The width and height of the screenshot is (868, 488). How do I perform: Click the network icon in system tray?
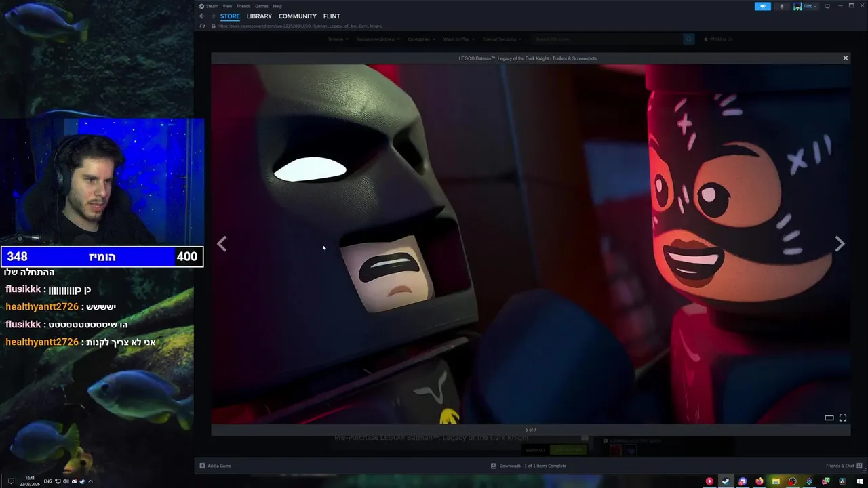coord(58,481)
